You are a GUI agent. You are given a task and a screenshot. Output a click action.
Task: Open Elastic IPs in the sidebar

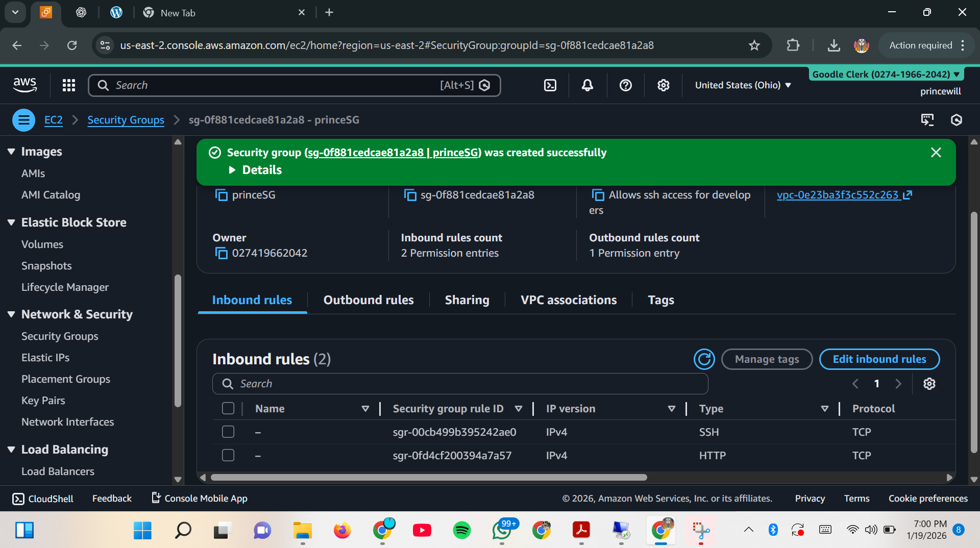[x=45, y=358]
